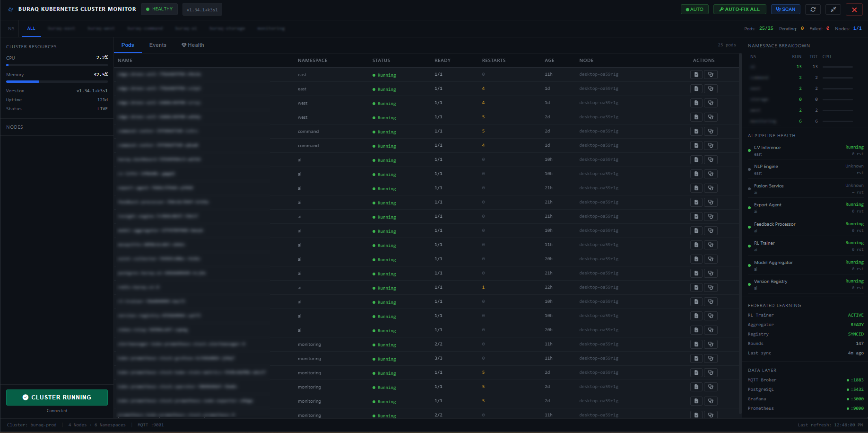View logs for a monitoring namespace pod
This screenshot has height=433, width=868.
pos(695,344)
